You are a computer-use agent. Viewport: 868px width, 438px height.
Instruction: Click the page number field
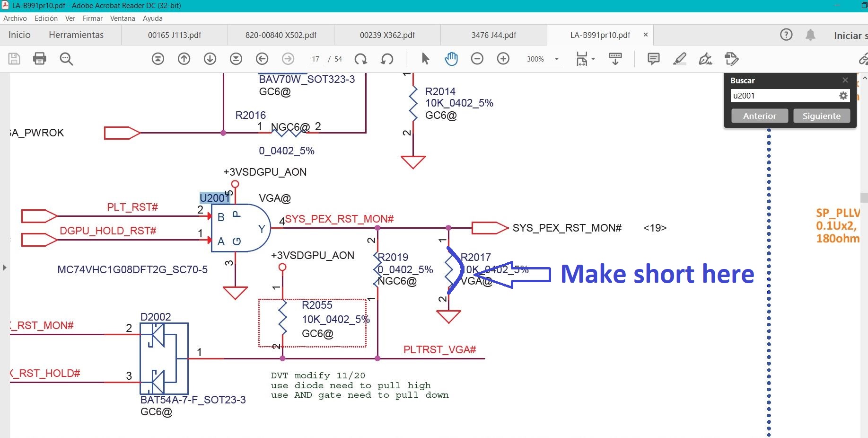click(x=316, y=59)
